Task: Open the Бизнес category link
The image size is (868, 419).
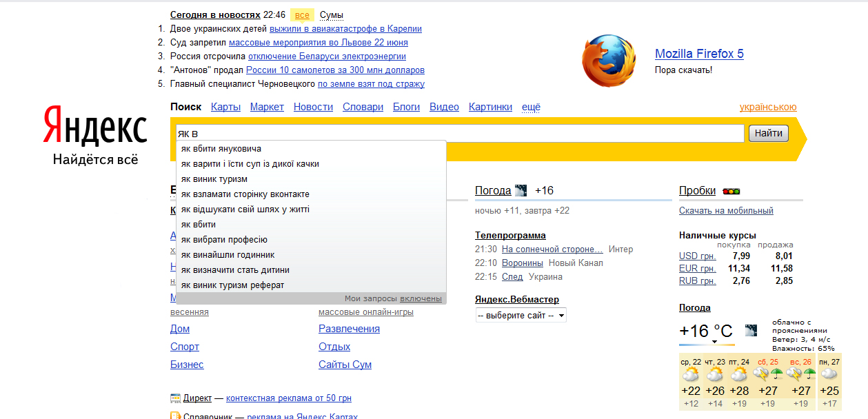Action: (x=187, y=365)
